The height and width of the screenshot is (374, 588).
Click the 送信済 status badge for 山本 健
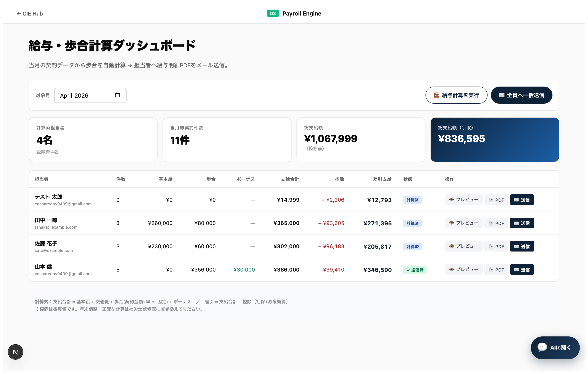pos(415,270)
